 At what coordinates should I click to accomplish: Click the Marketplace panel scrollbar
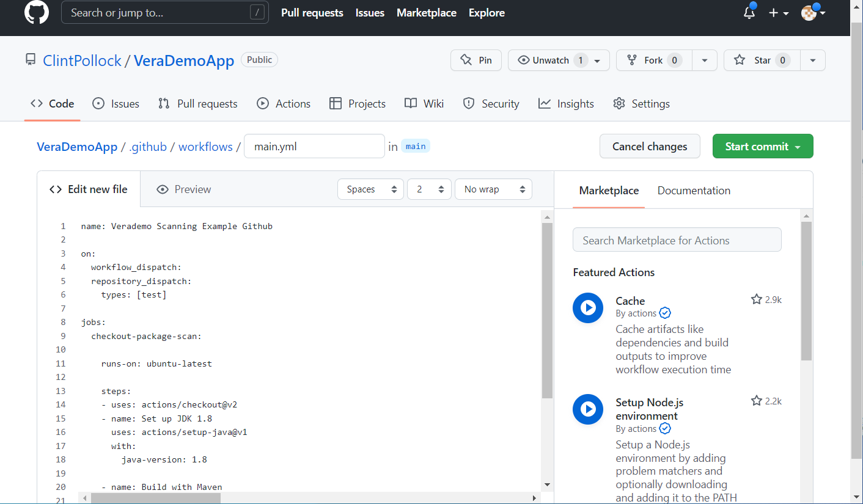(806, 291)
